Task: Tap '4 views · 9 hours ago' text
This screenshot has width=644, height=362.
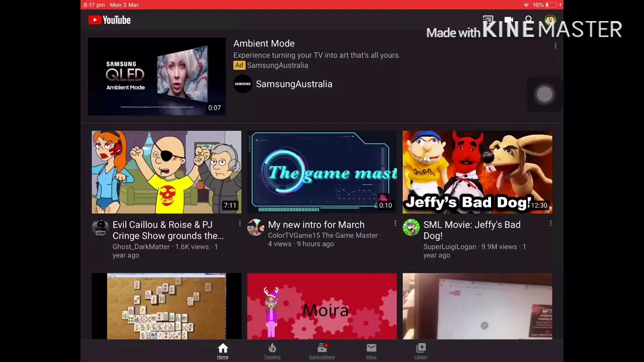Action: pos(301,244)
